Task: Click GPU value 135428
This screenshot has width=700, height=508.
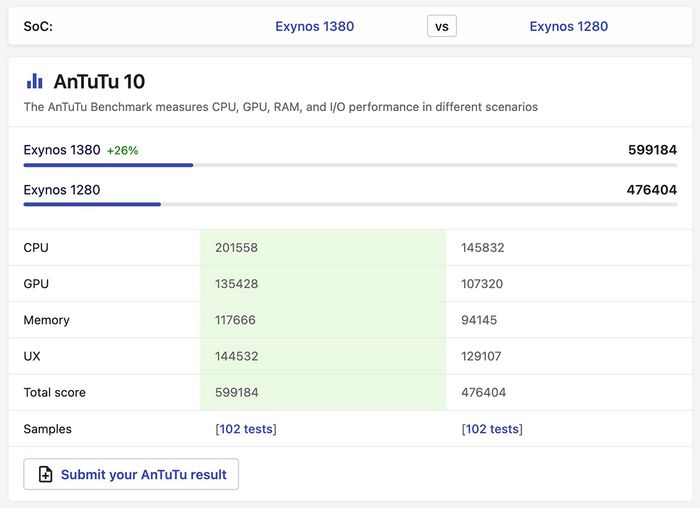Action: (x=236, y=284)
